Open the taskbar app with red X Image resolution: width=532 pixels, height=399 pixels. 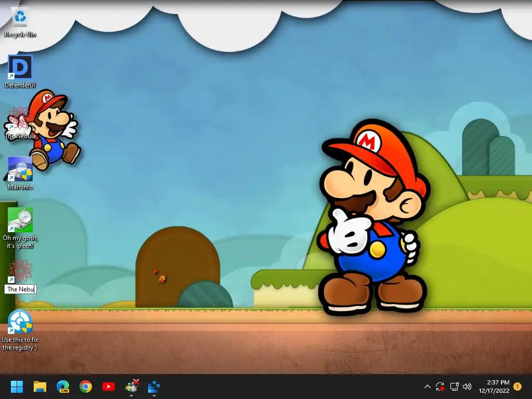[131, 387]
